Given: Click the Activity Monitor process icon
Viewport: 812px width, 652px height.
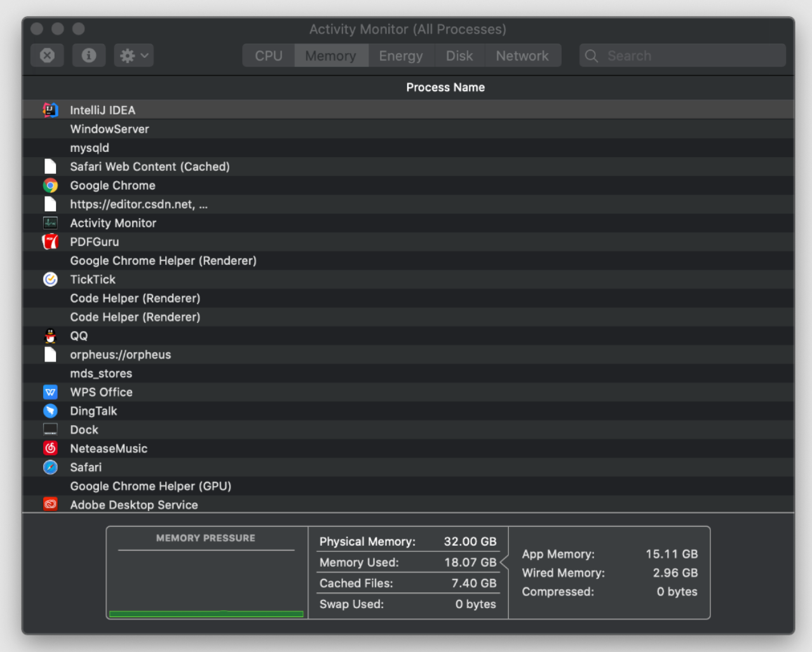Looking at the screenshot, I should tap(50, 223).
